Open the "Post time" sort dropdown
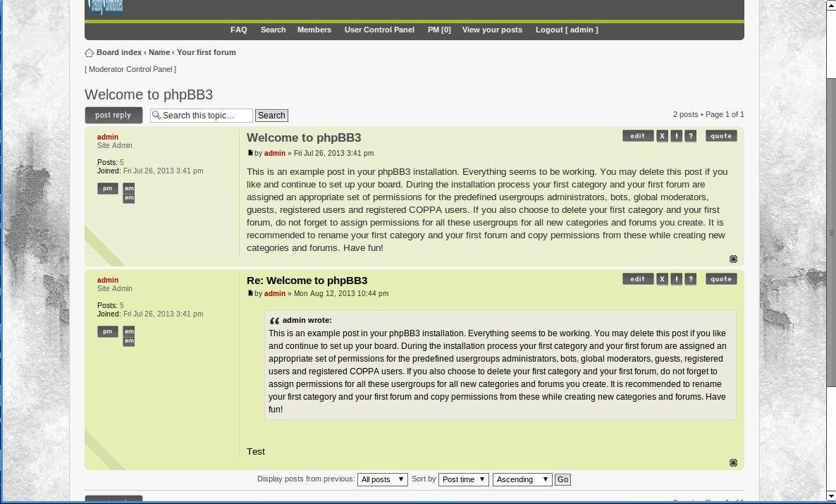 463,479
